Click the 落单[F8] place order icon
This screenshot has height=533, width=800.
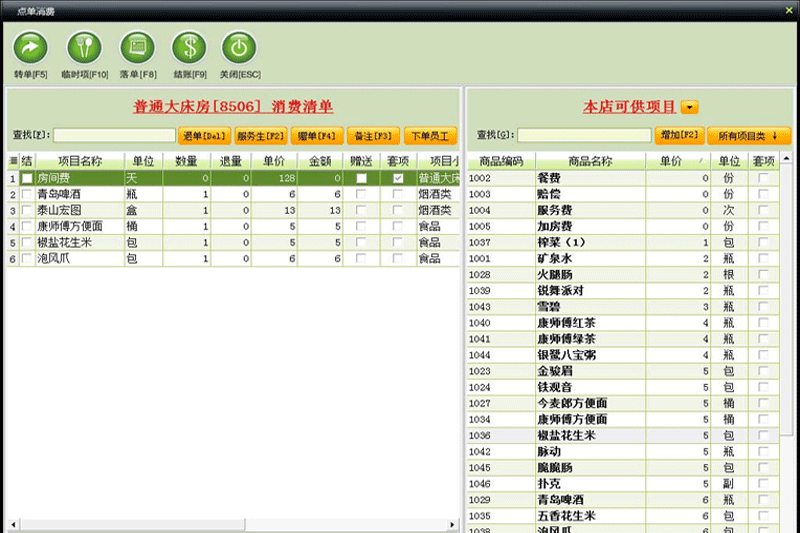(x=137, y=48)
